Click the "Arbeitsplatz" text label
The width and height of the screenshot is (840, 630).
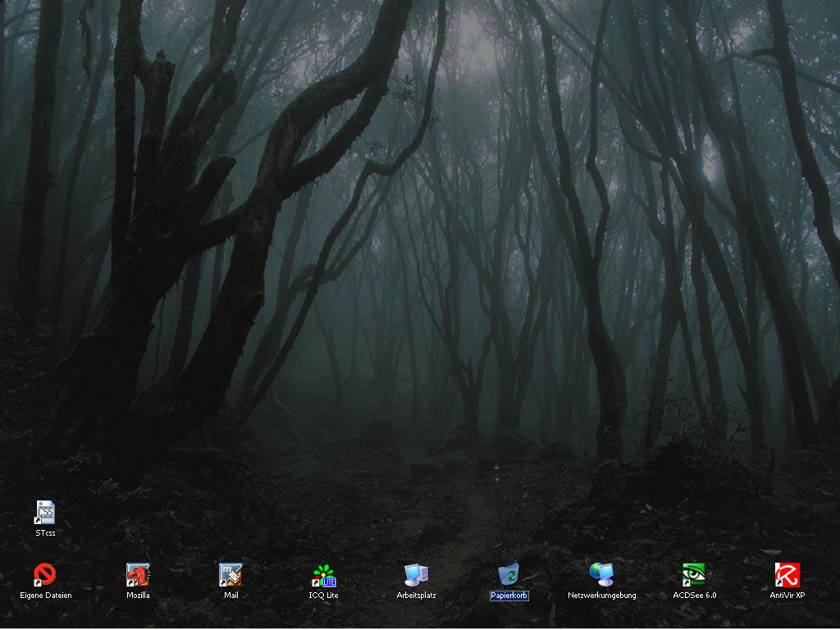point(416,596)
